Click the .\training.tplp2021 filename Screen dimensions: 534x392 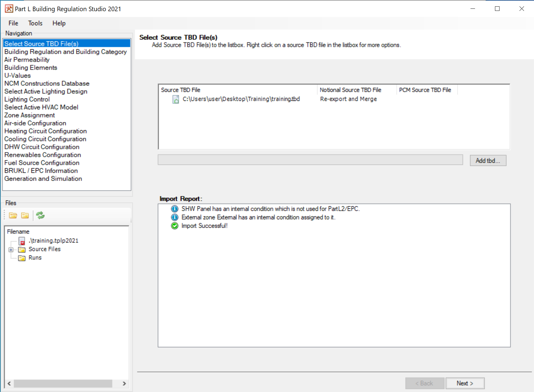54,241
